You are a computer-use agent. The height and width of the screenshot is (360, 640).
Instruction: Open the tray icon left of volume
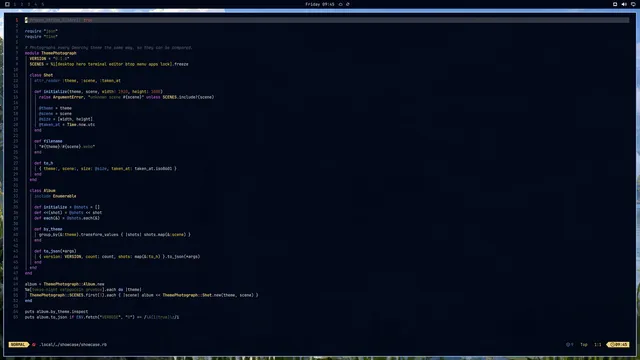[x=615, y=4]
